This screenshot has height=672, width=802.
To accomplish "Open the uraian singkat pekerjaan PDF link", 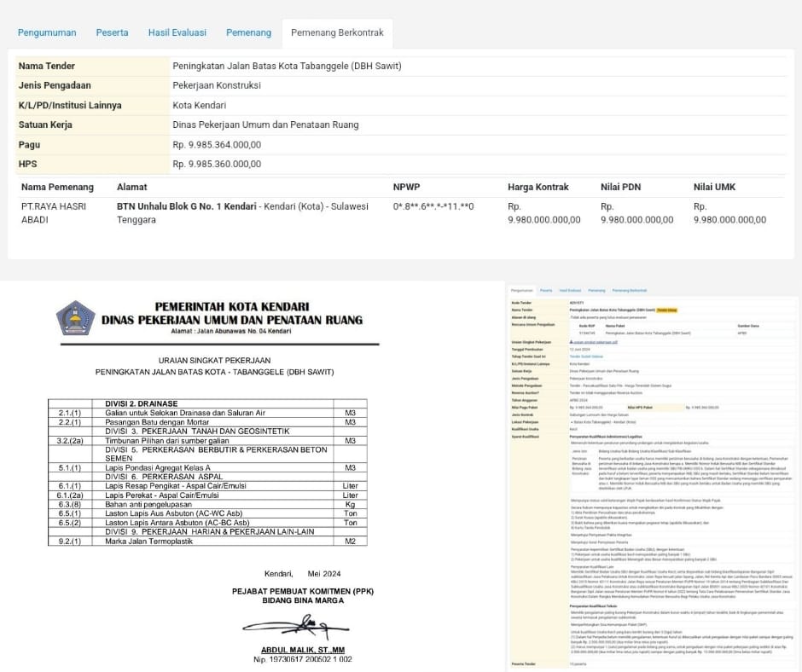I will (594, 341).
